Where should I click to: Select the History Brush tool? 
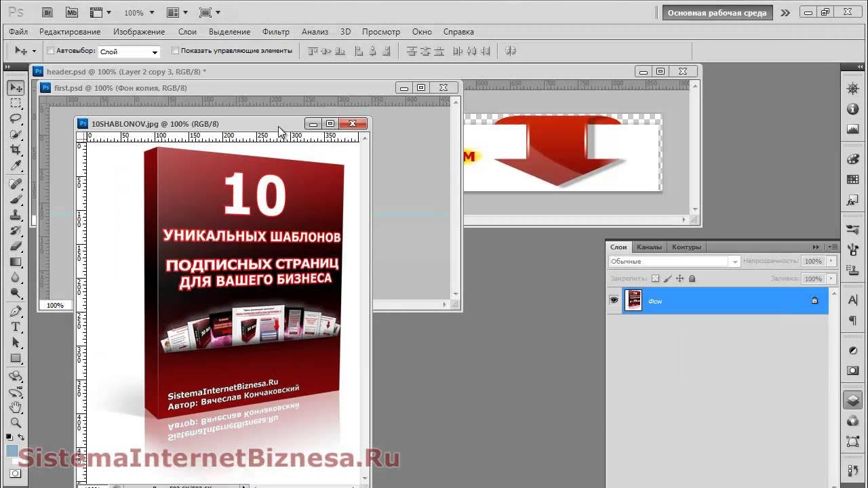coord(16,230)
